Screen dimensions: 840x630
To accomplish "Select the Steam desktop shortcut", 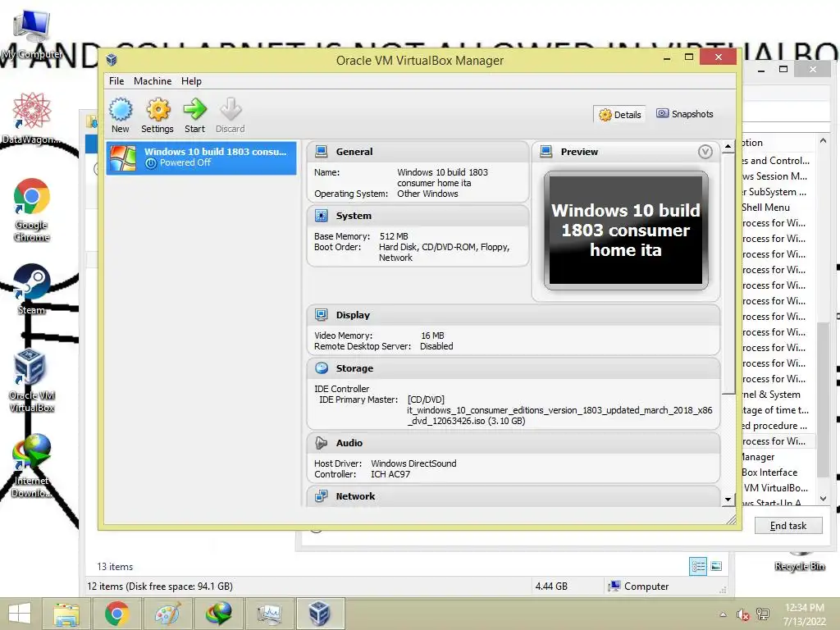I will click(32, 288).
